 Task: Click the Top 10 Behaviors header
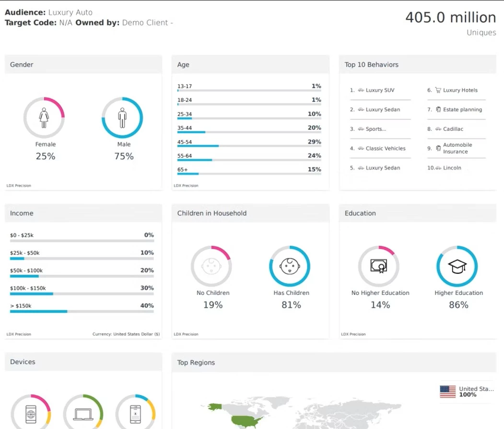point(418,64)
